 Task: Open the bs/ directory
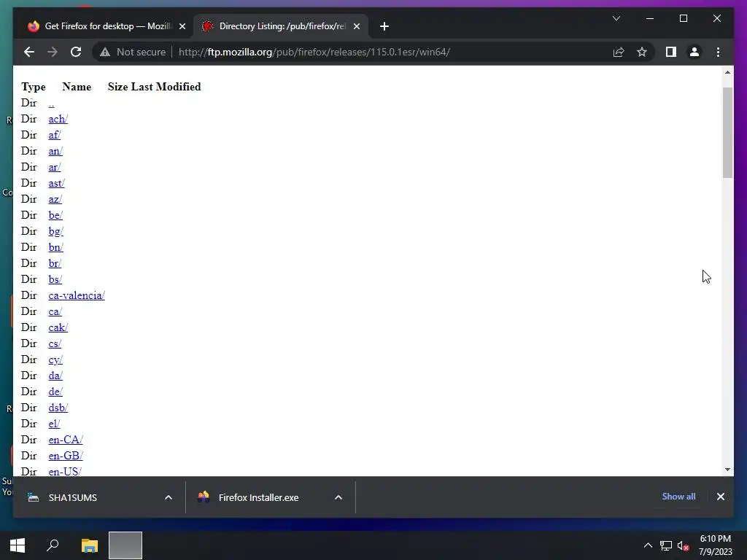click(55, 279)
